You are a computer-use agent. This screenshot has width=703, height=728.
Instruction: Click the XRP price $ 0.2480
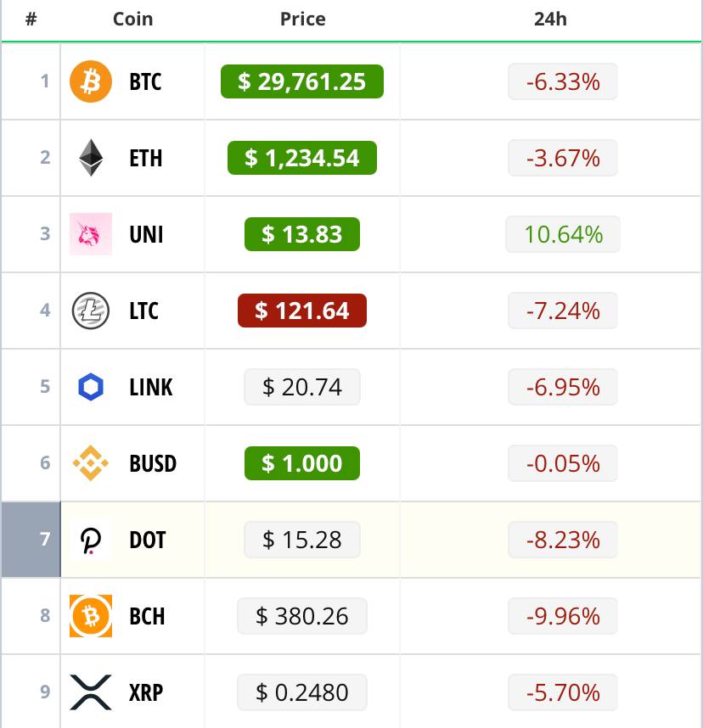[x=302, y=692]
